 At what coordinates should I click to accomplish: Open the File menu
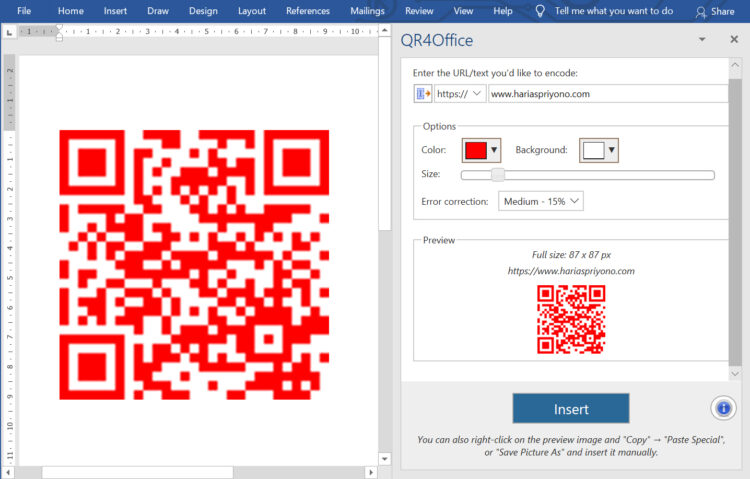tap(23, 11)
